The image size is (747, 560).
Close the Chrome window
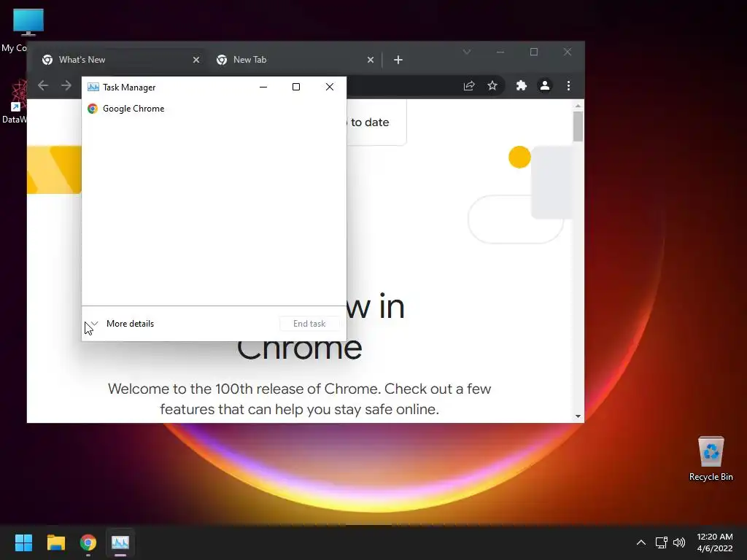(x=567, y=52)
